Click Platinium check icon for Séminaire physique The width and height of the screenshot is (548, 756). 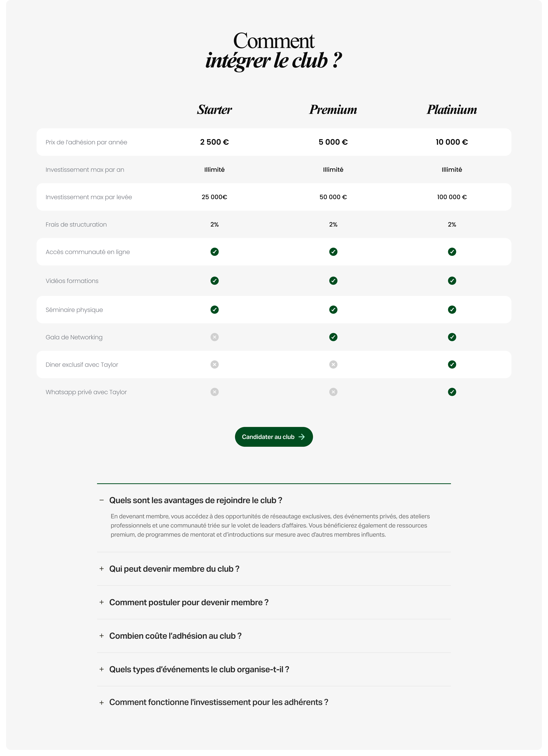pyautogui.click(x=452, y=310)
